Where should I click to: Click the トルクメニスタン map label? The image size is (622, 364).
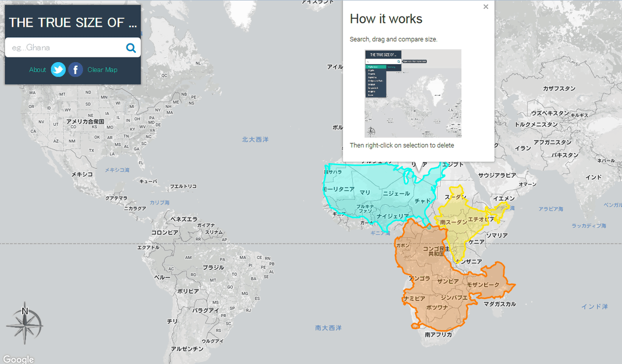[536, 125]
